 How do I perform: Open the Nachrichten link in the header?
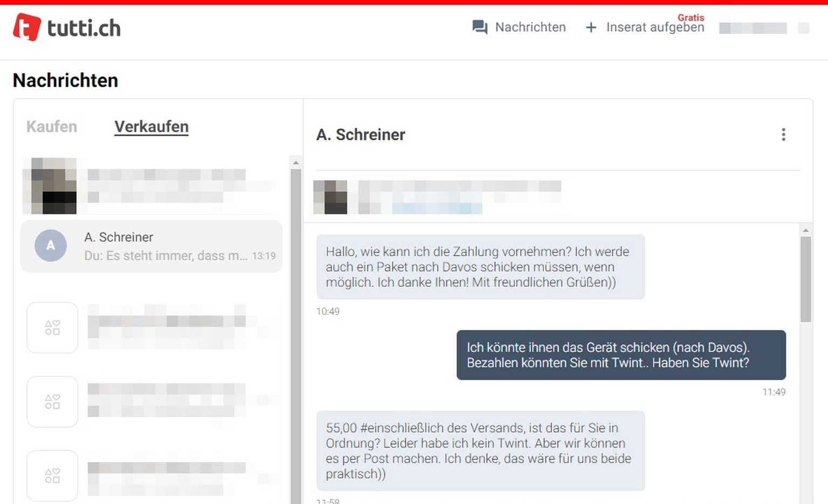[x=530, y=27]
